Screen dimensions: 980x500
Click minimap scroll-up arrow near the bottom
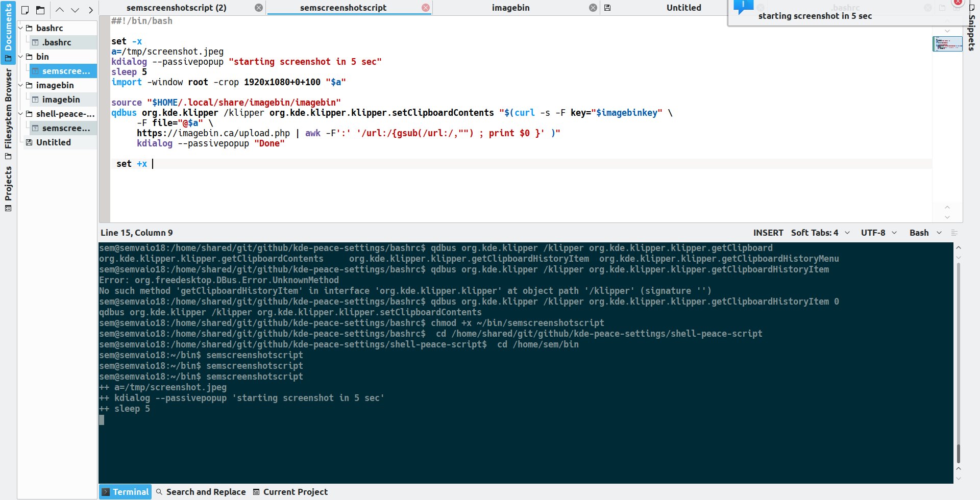pos(947,207)
